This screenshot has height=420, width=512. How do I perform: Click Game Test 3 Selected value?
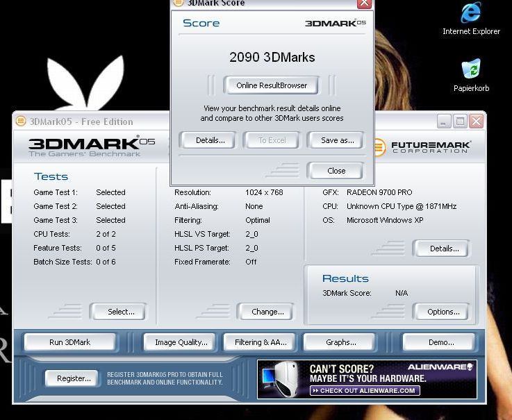[x=110, y=220]
